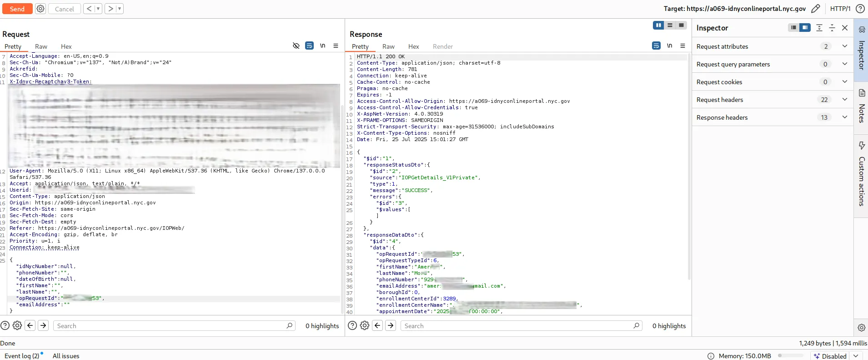Jump to the previous match in Request search
This screenshot has width=868, height=360.
30,325
